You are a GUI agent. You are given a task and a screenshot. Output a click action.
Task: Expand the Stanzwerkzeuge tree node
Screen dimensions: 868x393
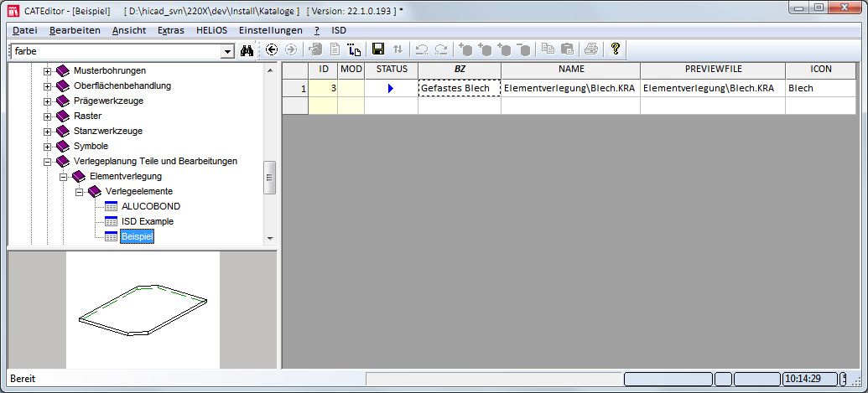[48, 132]
